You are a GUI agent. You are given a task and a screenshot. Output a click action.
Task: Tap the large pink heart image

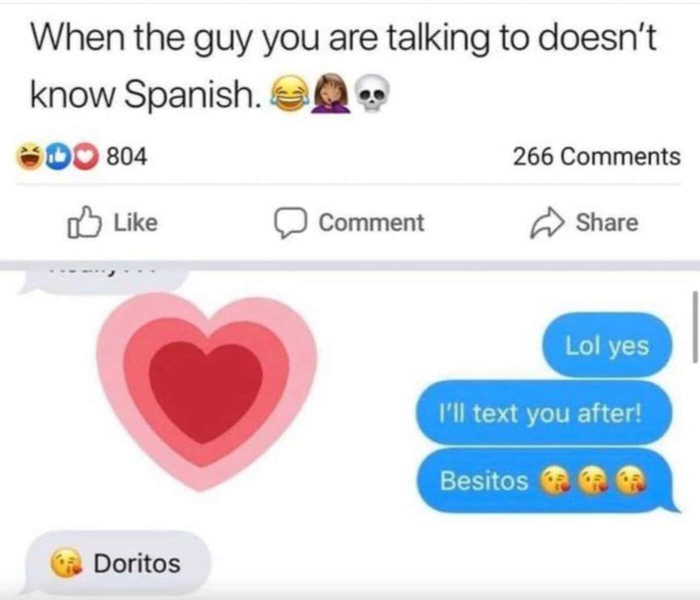coord(206,390)
